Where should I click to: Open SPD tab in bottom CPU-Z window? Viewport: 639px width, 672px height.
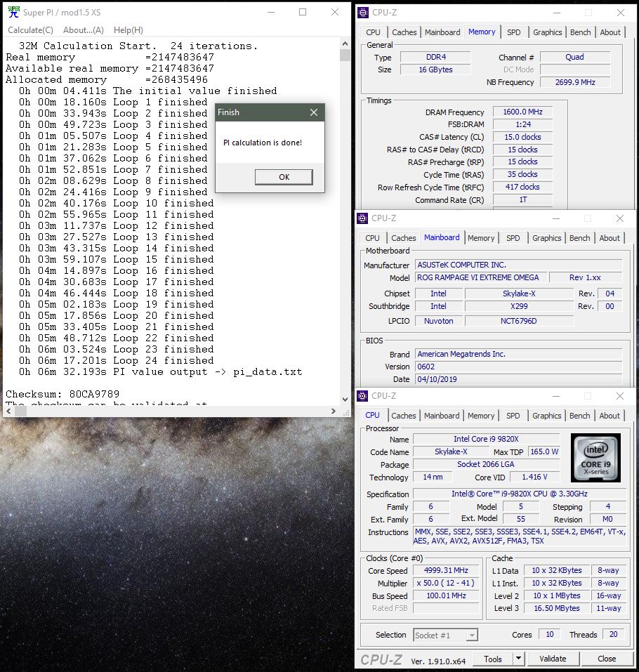[513, 416]
